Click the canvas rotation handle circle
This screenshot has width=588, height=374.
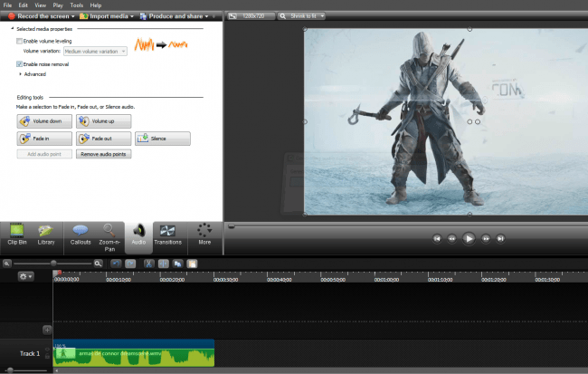tap(478, 121)
